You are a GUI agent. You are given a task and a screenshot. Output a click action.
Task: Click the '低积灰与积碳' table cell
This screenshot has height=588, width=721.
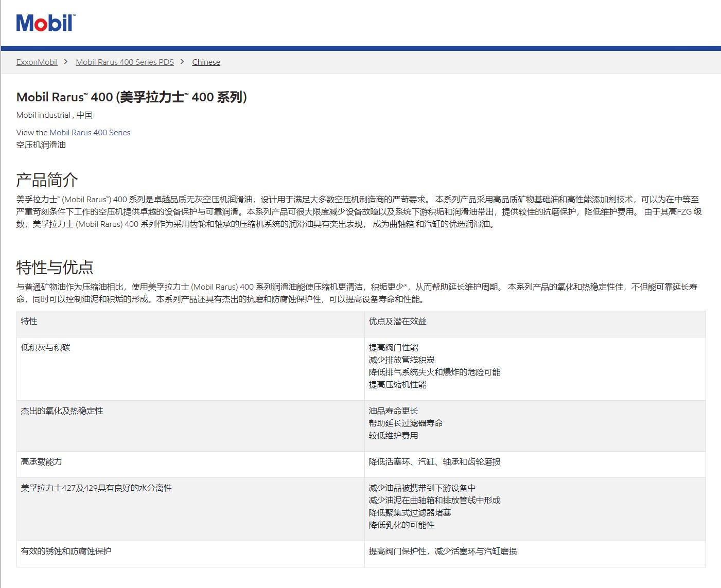190,369
